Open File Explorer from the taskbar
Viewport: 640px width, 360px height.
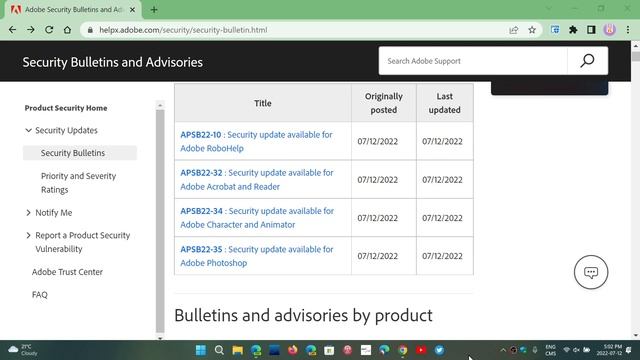[238, 350]
